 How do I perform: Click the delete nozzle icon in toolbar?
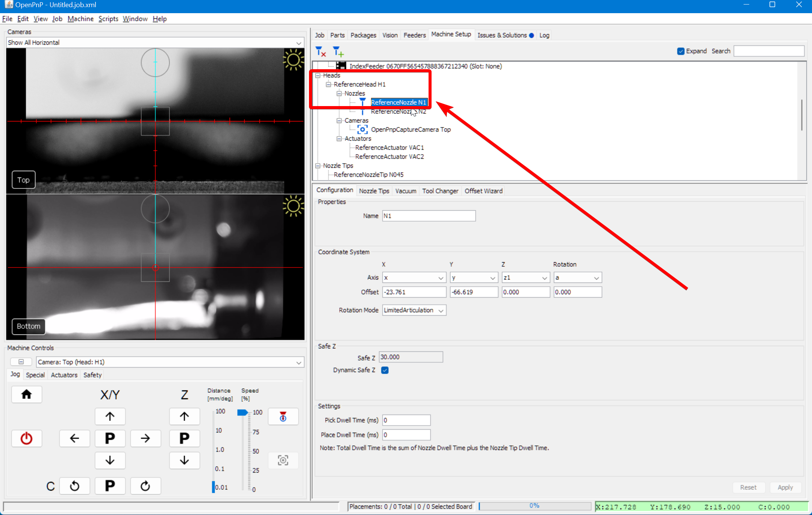pos(320,51)
